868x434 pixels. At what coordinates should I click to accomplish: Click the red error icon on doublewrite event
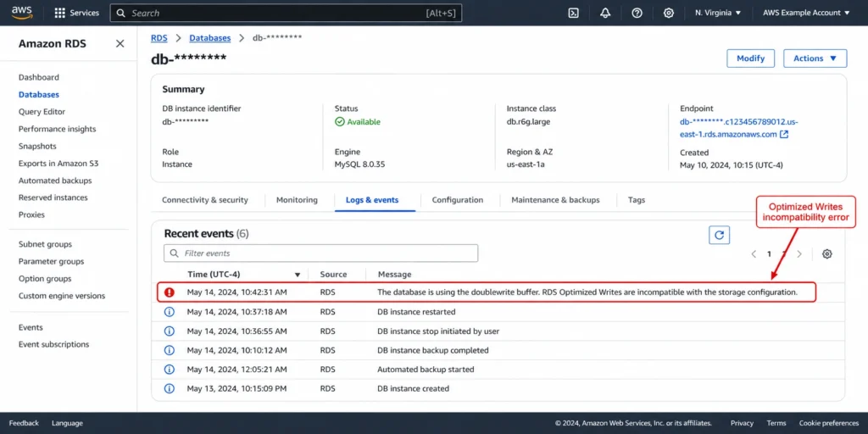[170, 292]
